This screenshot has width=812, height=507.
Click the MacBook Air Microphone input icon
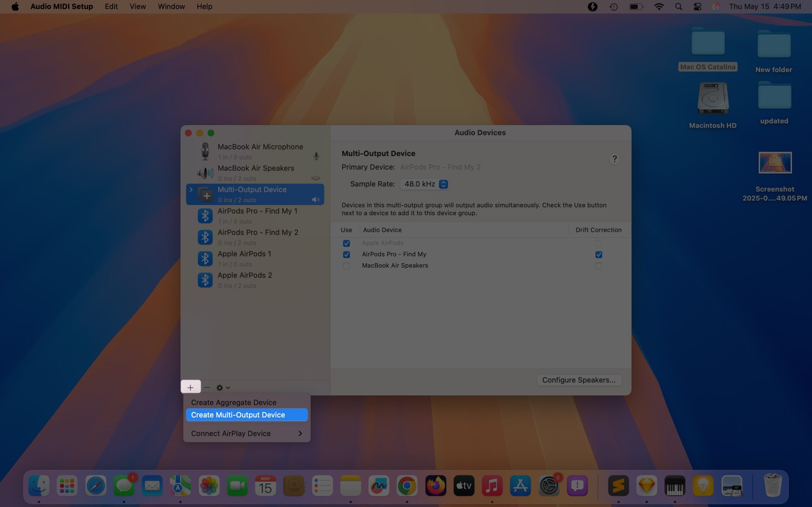coord(205,151)
